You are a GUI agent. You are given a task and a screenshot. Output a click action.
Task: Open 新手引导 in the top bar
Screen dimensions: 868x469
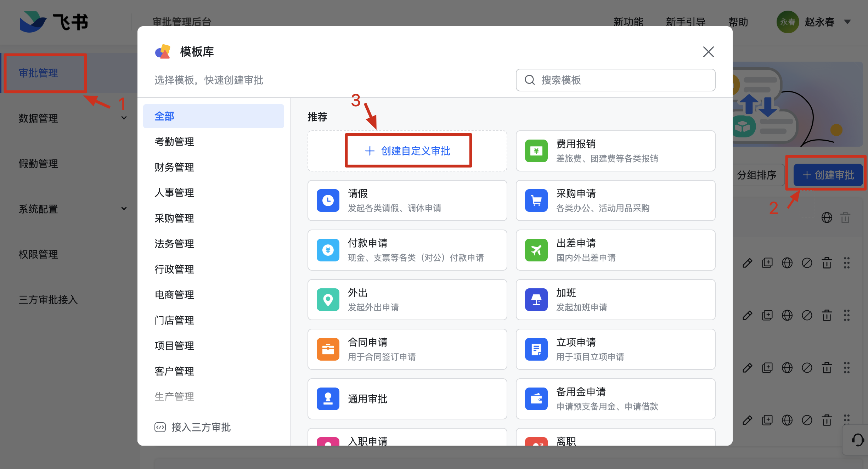pos(686,22)
